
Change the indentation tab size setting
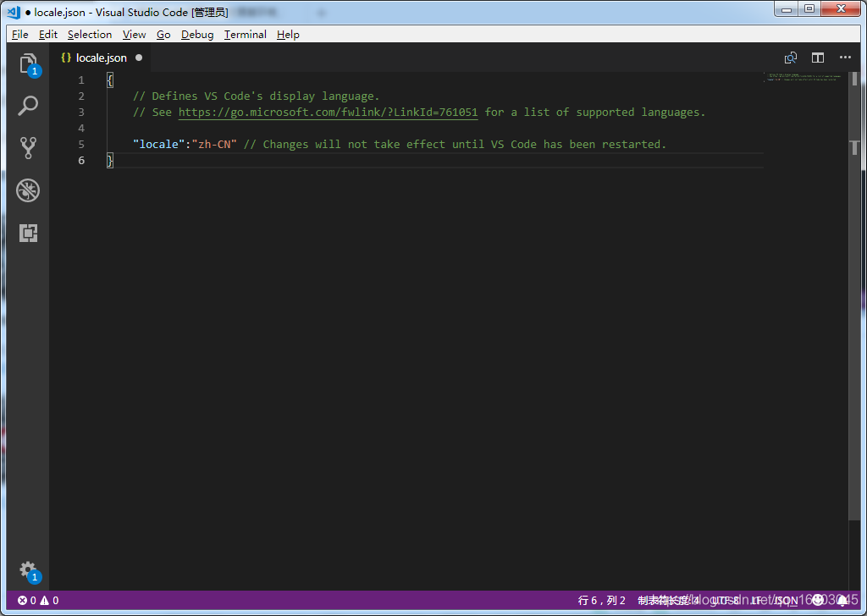click(x=669, y=601)
